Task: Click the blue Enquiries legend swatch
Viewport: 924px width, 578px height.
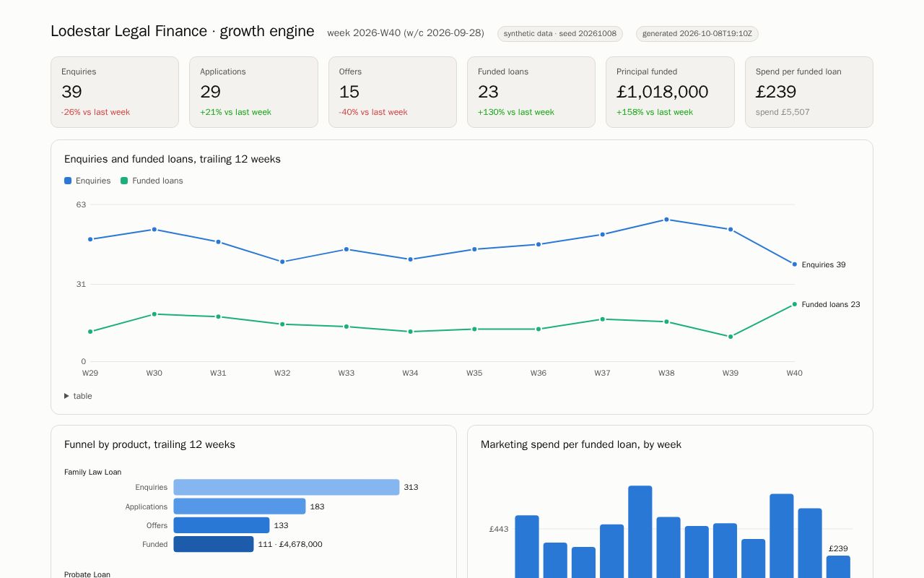Action: pyautogui.click(x=68, y=181)
